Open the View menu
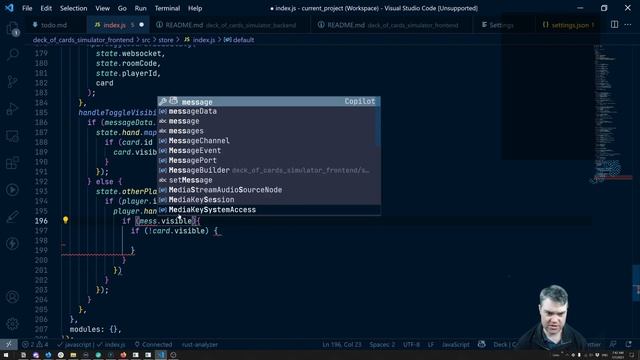 click(102, 8)
